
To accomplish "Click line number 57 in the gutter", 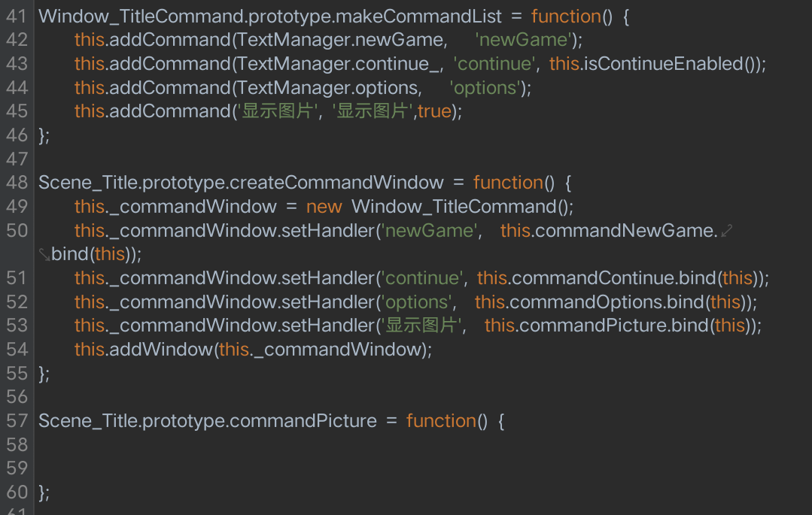I will coord(17,421).
